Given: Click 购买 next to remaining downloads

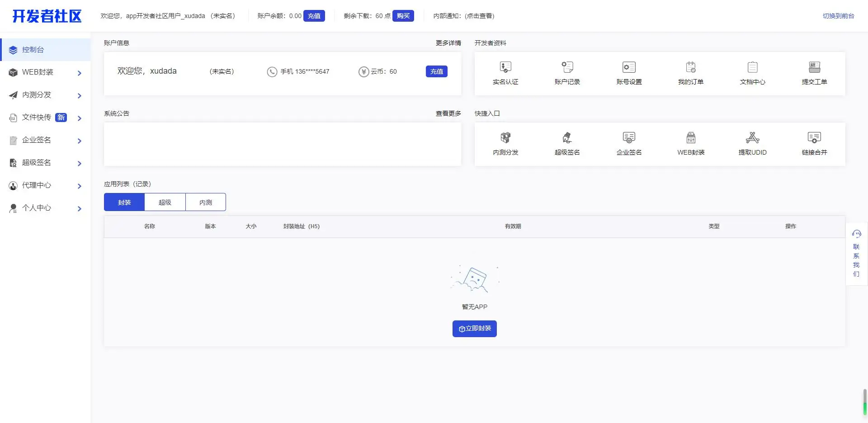Looking at the screenshot, I should [x=403, y=16].
